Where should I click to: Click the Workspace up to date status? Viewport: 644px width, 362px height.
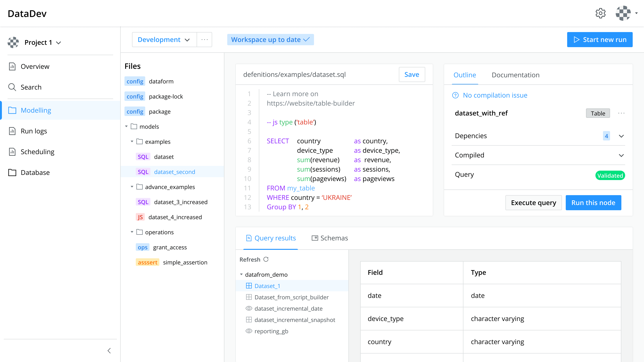click(270, 40)
